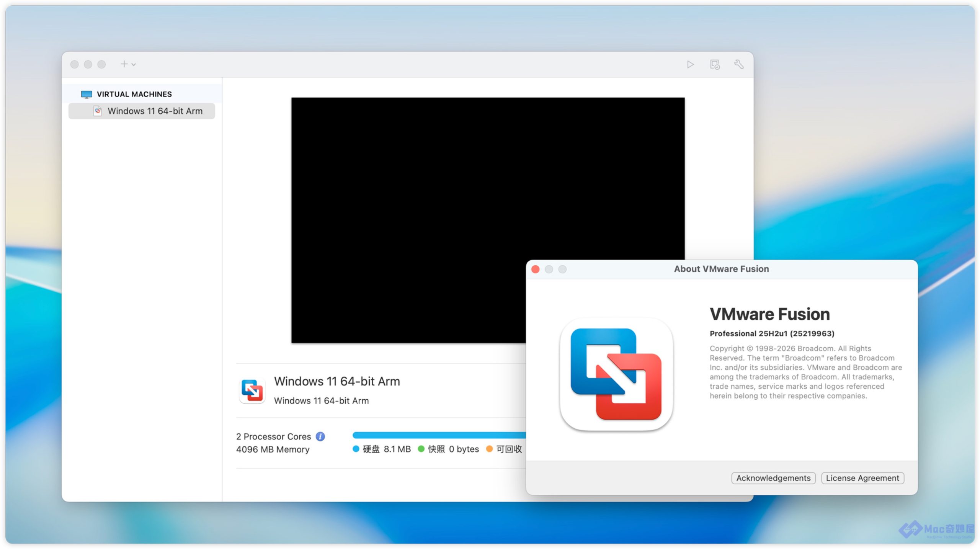Image resolution: width=980 pixels, height=549 pixels.
Task: Click the large VMware Fusion logo in the About dialog
Action: (x=616, y=374)
